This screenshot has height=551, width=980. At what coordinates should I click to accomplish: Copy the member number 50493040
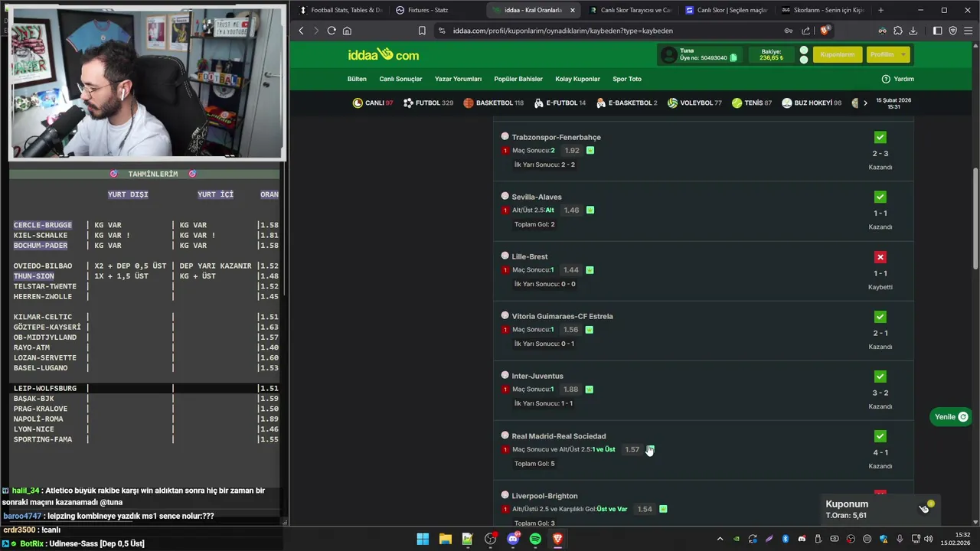click(x=733, y=58)
